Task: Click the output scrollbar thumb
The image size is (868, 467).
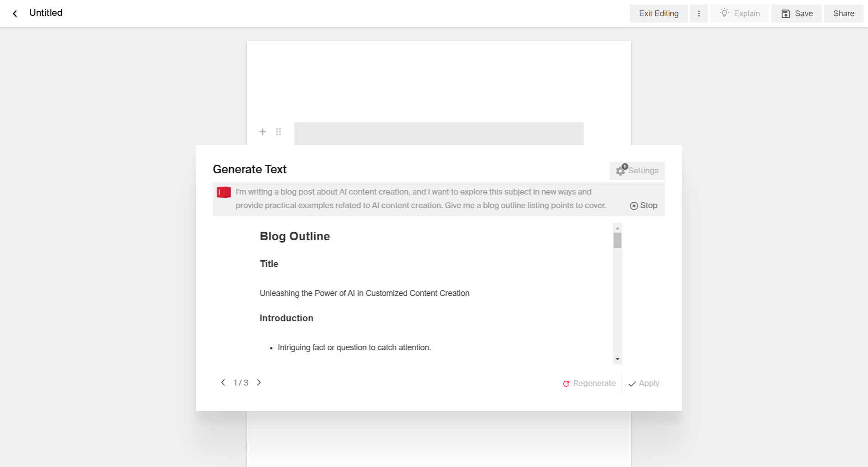Action: point(618,240)
